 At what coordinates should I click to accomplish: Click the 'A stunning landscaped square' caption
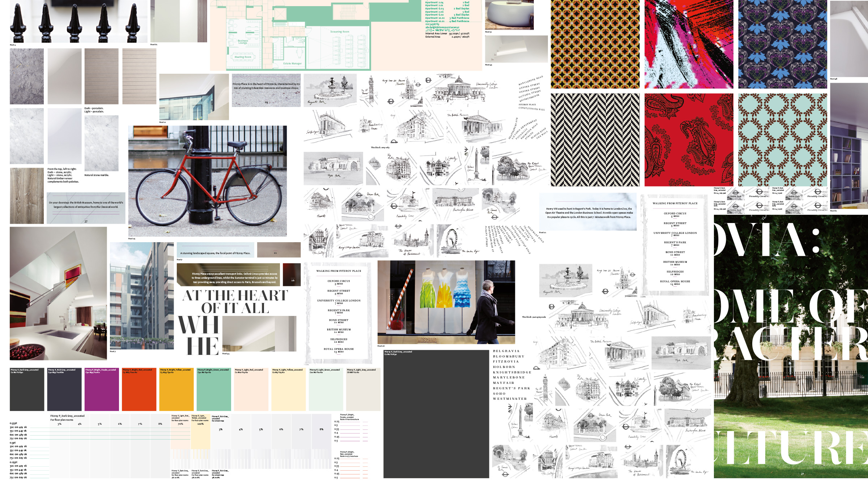tap(215, 253)
